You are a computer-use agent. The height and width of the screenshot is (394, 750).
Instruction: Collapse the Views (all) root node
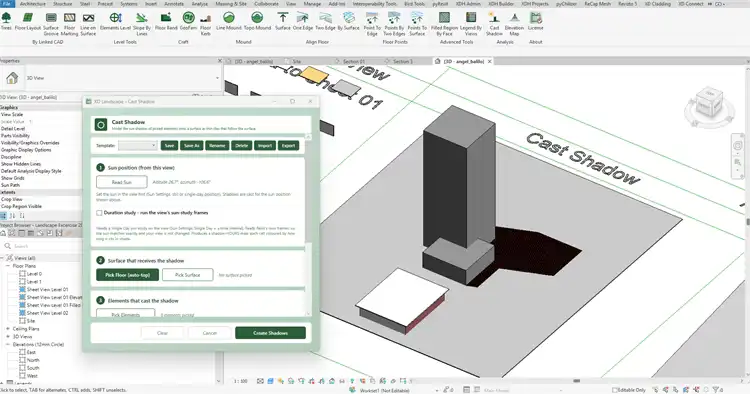click(2, 258)
